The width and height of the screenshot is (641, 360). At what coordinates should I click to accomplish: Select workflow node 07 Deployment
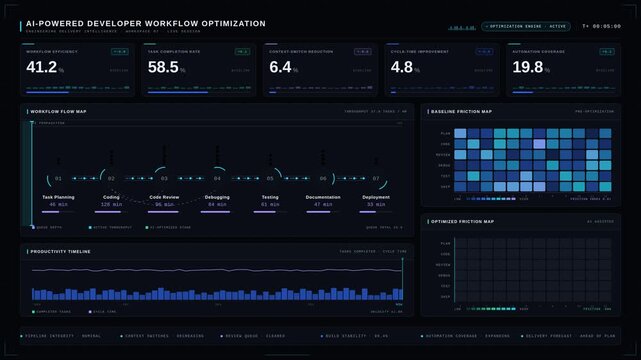376,179
